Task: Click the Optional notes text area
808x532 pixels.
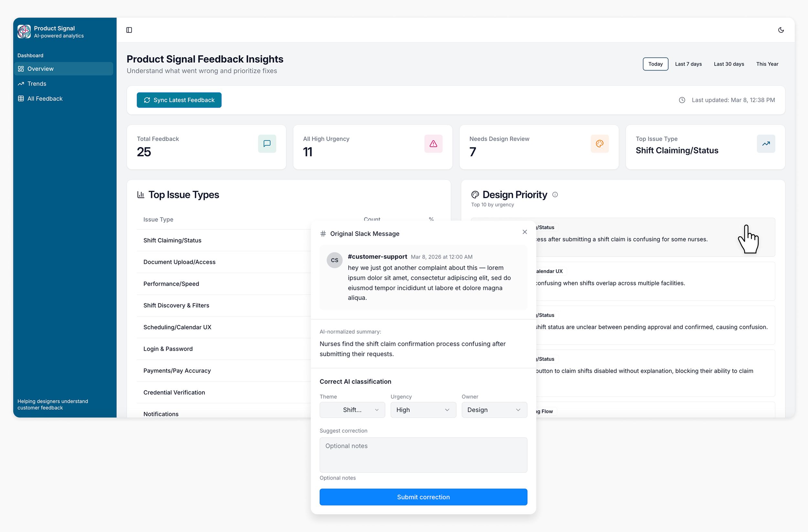Action: point(423,455)
